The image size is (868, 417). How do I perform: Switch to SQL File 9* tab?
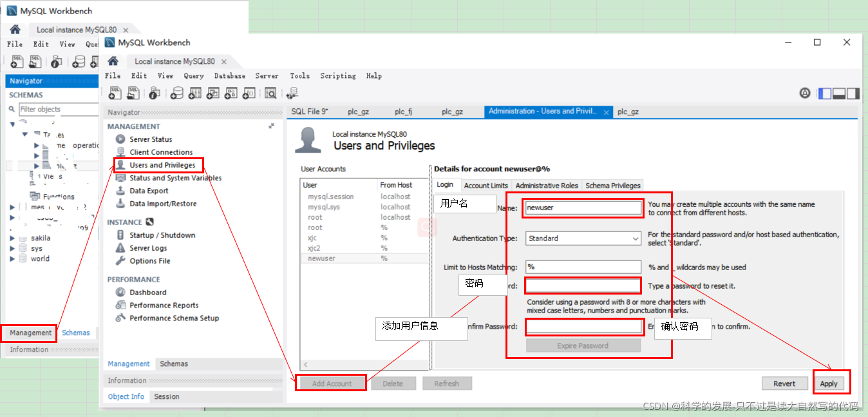[x=310, y=112]
